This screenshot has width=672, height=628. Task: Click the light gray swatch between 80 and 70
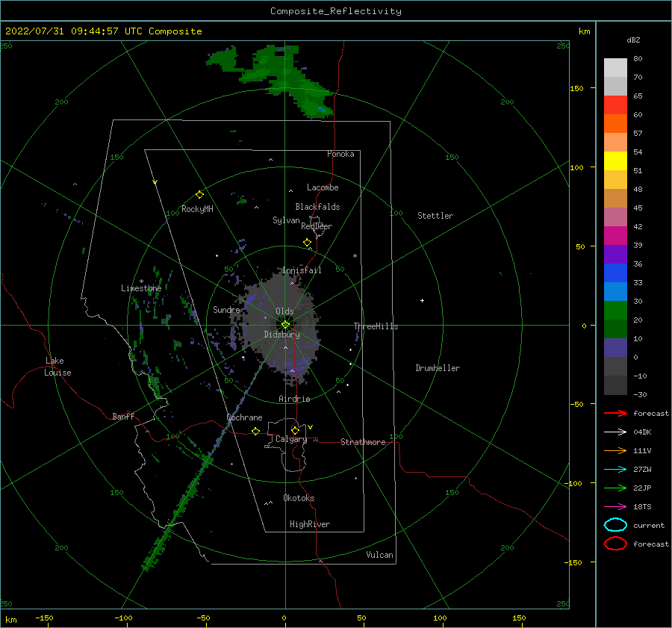615,68
